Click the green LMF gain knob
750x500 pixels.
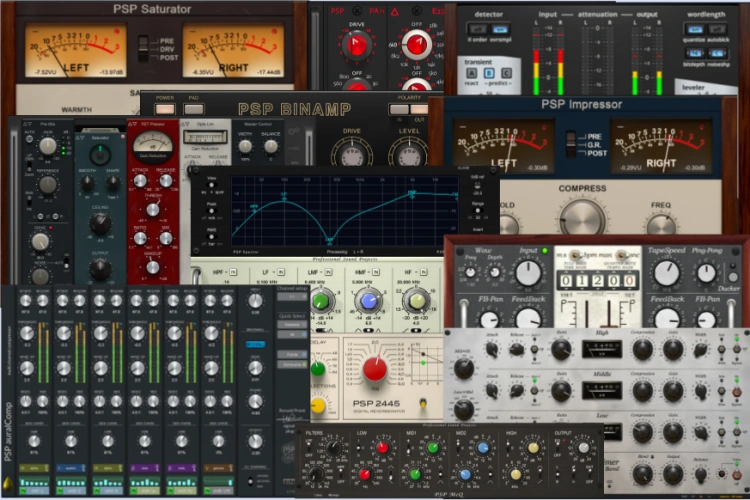pyautogui.click(x=320, y=301)
